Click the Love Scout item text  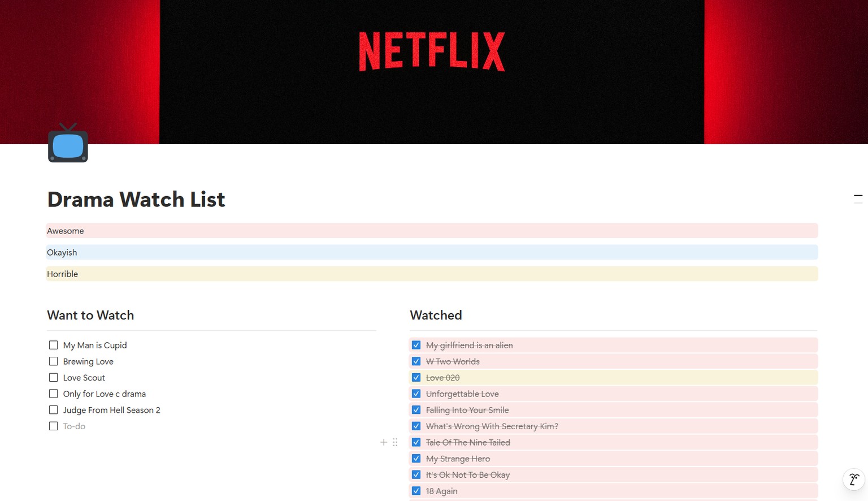(x=84, y=378)
